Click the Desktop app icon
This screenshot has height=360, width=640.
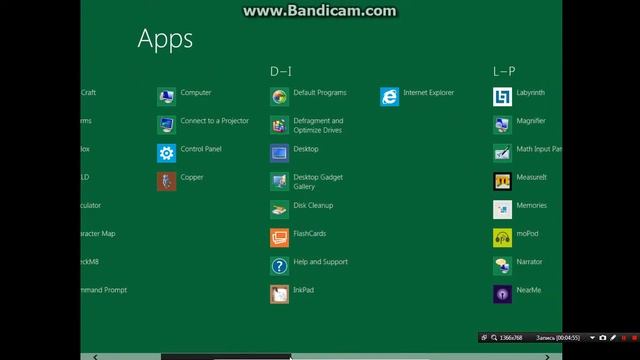point(280,153)
